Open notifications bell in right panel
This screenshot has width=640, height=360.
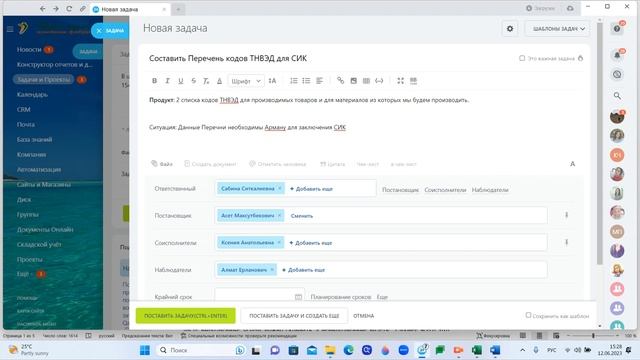617,55
